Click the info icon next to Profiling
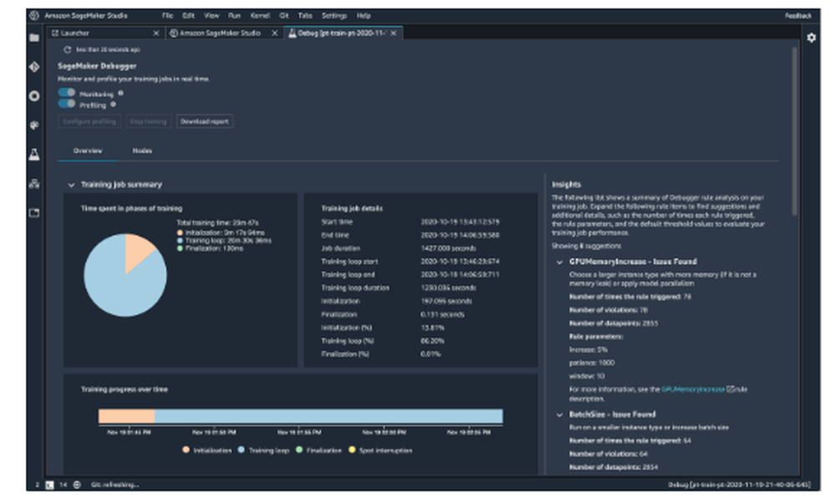836x504 pixels. 113,104
